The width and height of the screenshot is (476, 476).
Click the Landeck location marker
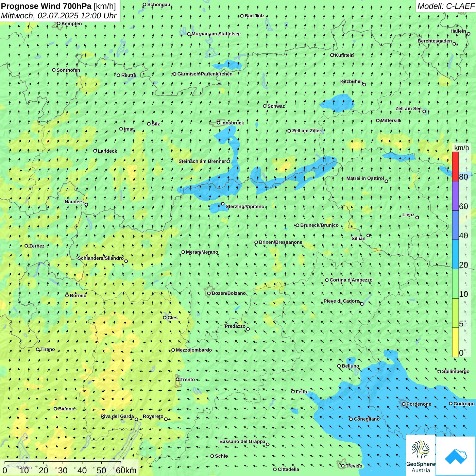click(x=95, y=151)
